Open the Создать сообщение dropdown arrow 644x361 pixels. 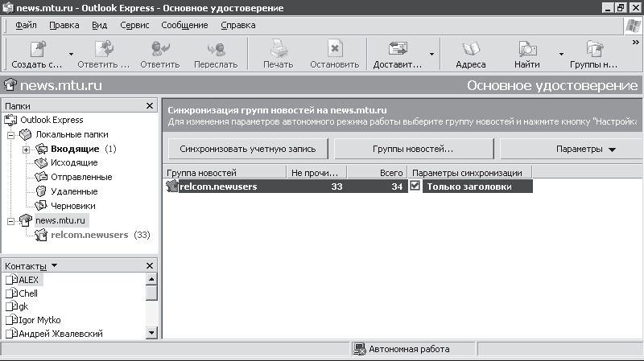71,54
